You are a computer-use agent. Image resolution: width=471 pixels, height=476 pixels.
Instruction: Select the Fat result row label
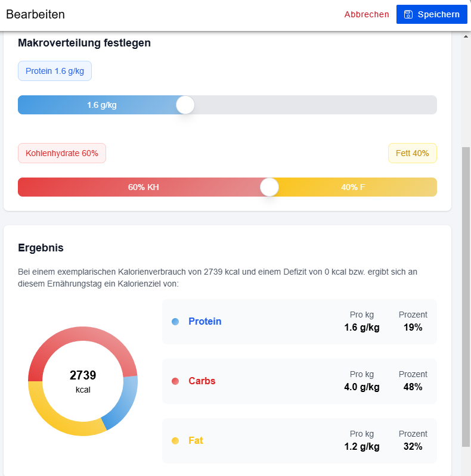coord(196,441)
